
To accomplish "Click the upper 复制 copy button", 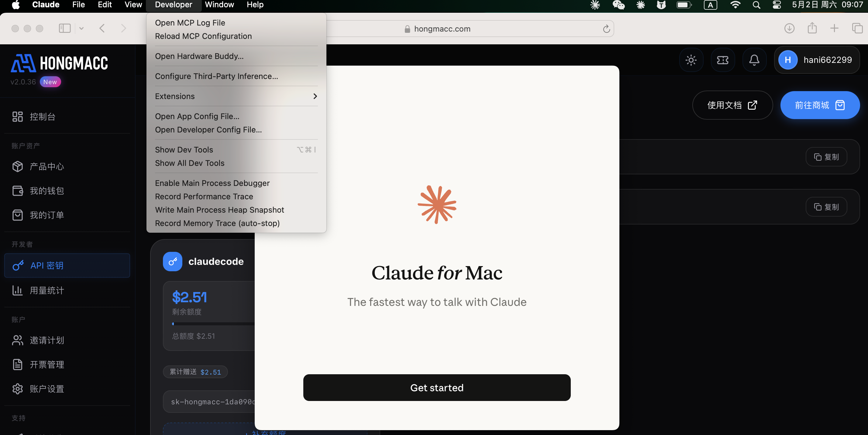I will pyautogui.click(x=826, y=157).
